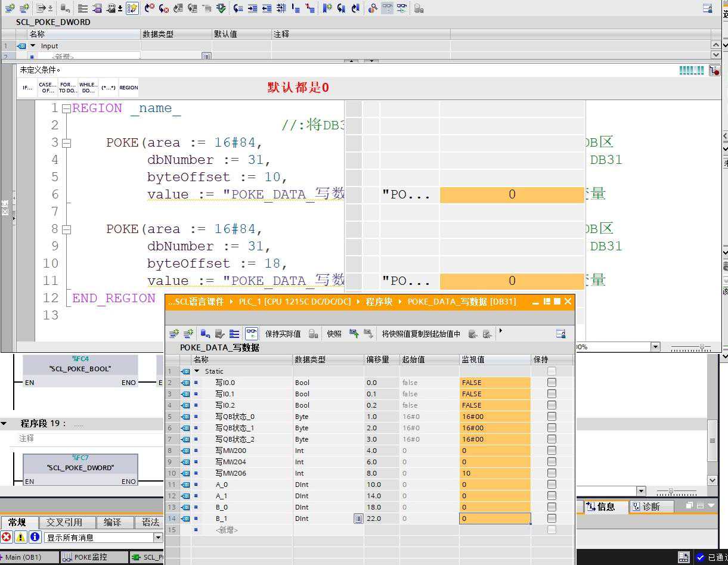Enable the retain checkbox for B_1 row
Image resolution: width=728 pixels, height=565 pixels.
[552, 519]
